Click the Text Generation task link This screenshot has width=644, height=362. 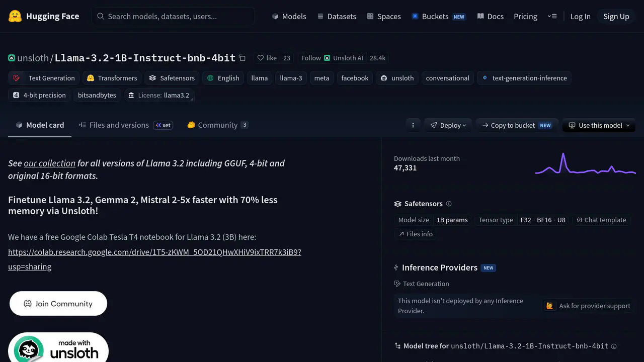422,284
